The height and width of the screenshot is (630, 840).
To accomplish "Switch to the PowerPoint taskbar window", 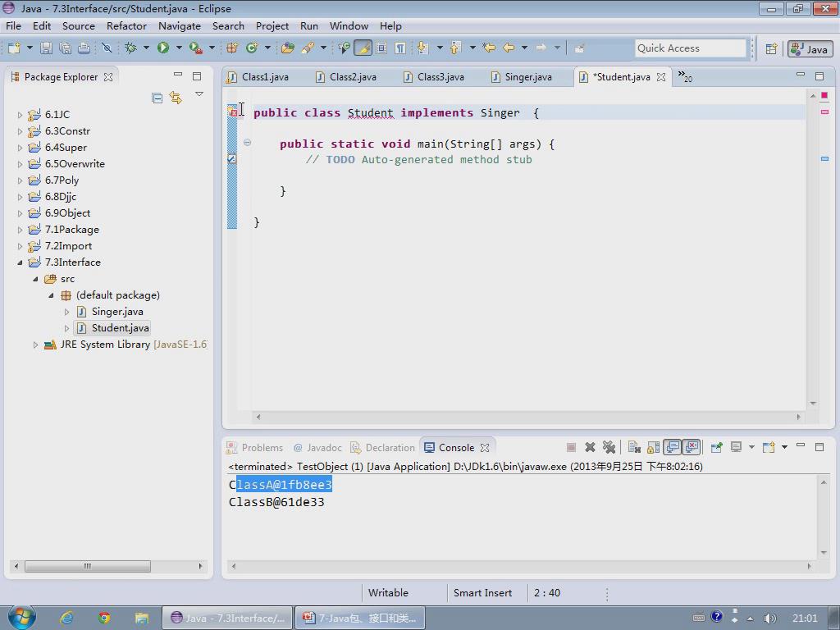I will tap(360, 618).
